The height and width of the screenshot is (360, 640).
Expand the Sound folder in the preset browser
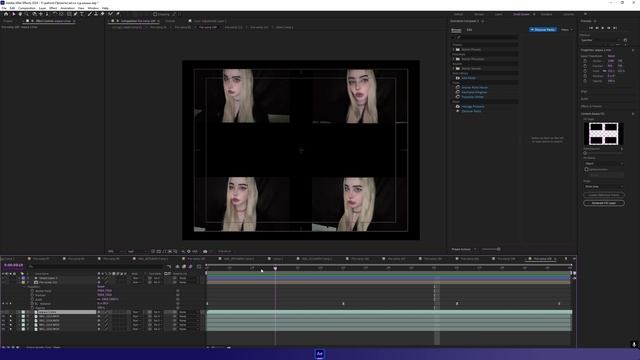point(453,69)
